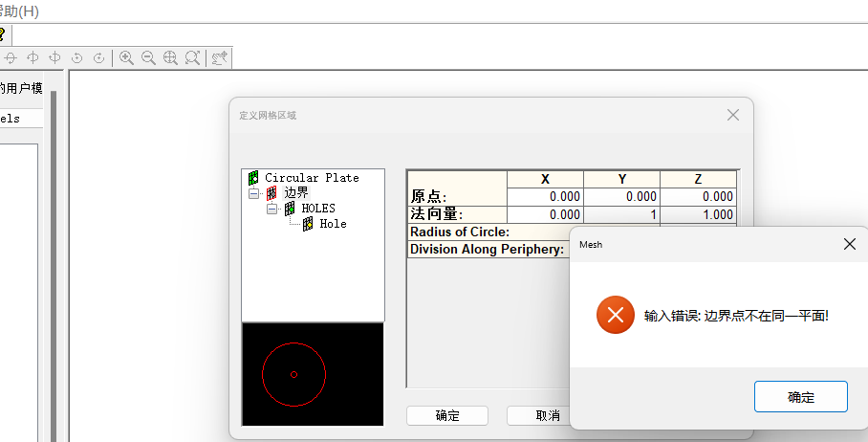Click the circular plate preview thumbnail
This screenshot has width=868, height=442.
tap(313, 374)
